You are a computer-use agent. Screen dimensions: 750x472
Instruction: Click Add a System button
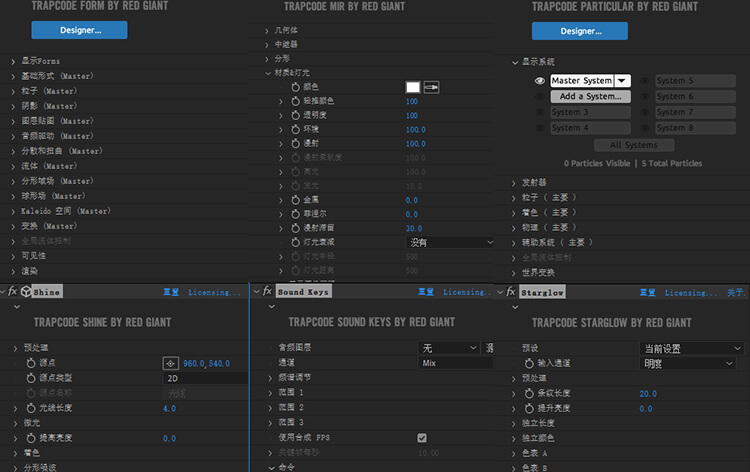pyautogui.click(x=591, y=96)
